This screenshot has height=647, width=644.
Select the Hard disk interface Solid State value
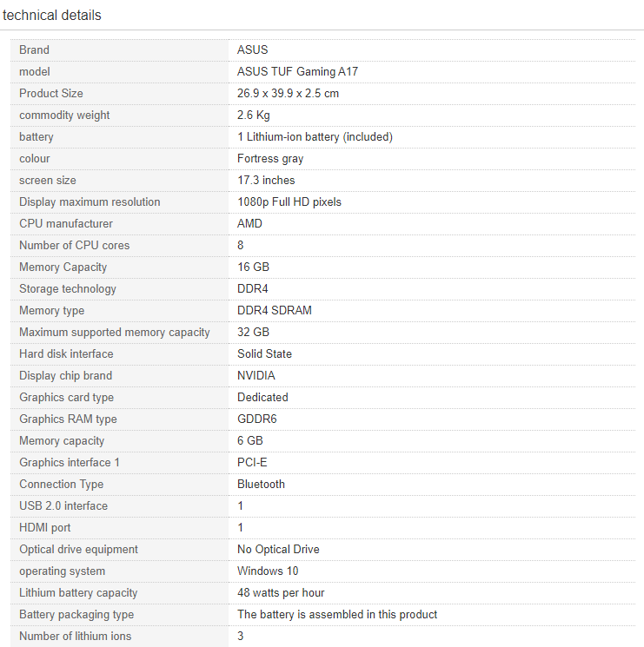(x=264, y=354)
